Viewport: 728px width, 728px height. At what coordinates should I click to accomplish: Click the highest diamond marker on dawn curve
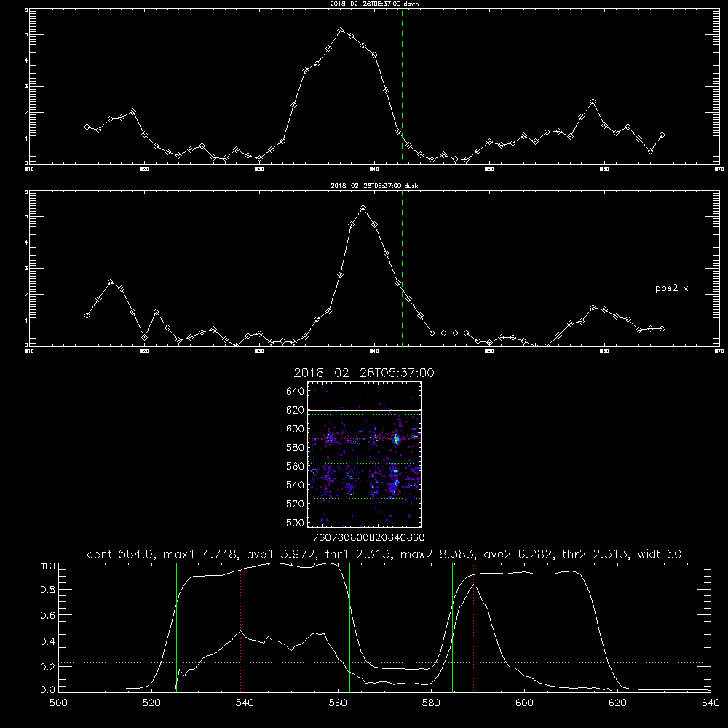(x=340, y=30)
